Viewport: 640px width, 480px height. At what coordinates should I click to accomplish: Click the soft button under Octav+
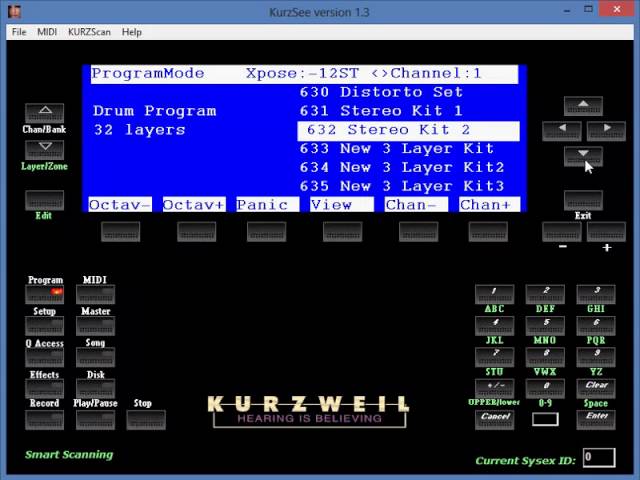click(196, 231)
